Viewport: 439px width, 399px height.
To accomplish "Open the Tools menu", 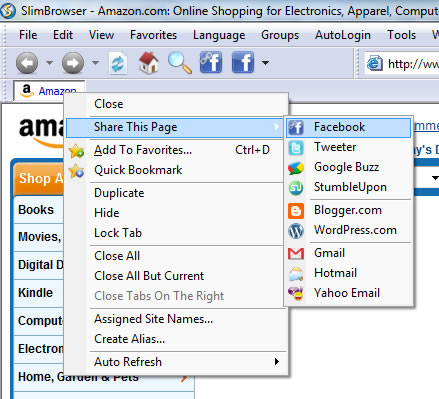I will [x=401, y=35].
